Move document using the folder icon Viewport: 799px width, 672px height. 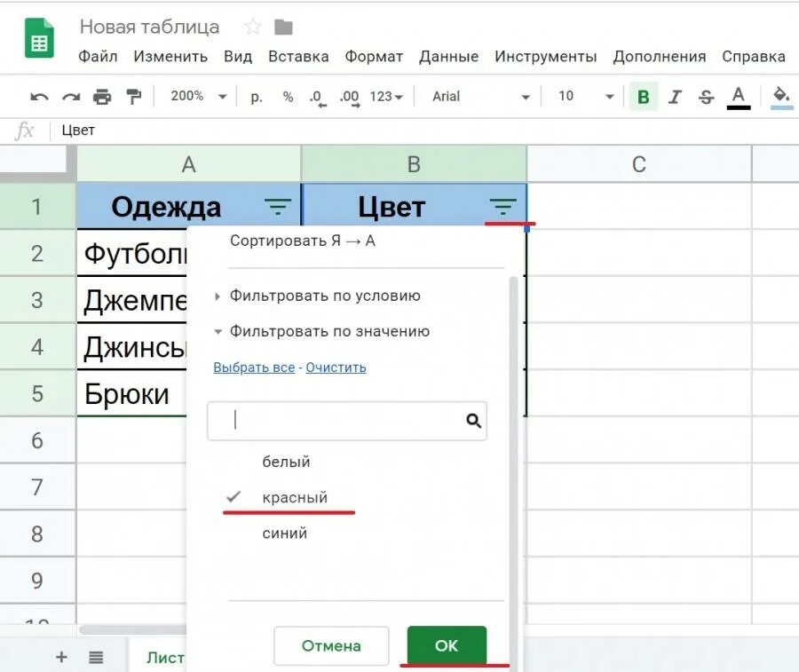pyautogui.click(x=283, y=27)
